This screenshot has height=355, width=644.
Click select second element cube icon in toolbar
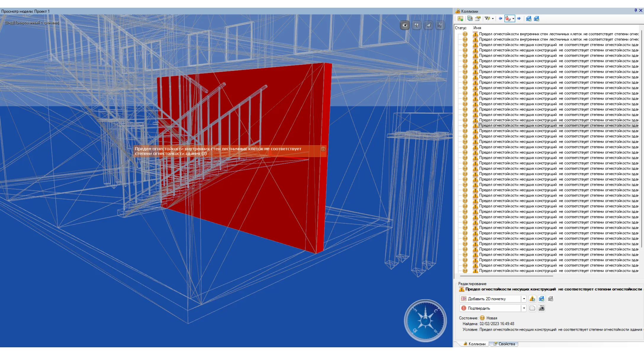pos(537,19)
